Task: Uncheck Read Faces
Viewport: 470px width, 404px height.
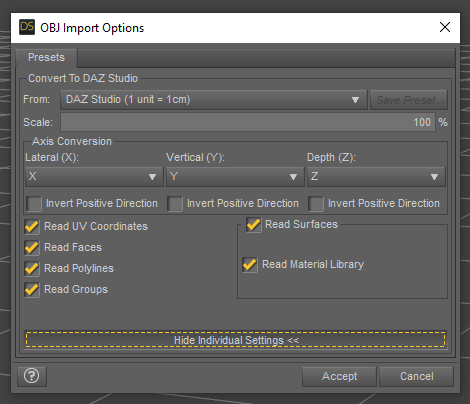Action: (32, 248)
